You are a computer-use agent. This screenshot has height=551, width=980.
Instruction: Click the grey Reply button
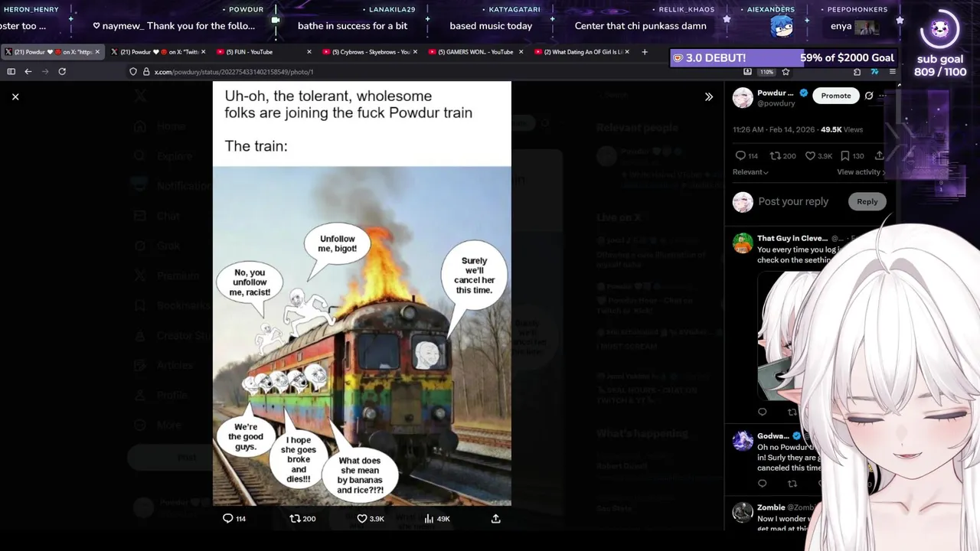click(867, 201)
